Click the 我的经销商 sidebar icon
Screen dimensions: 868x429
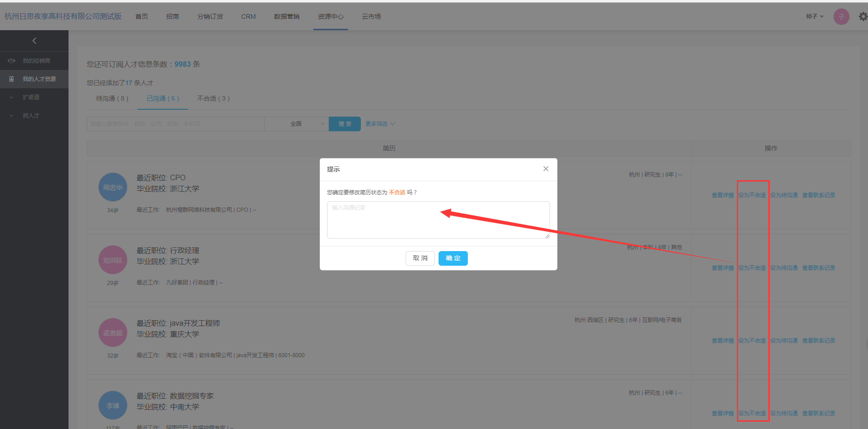[12, 61]
